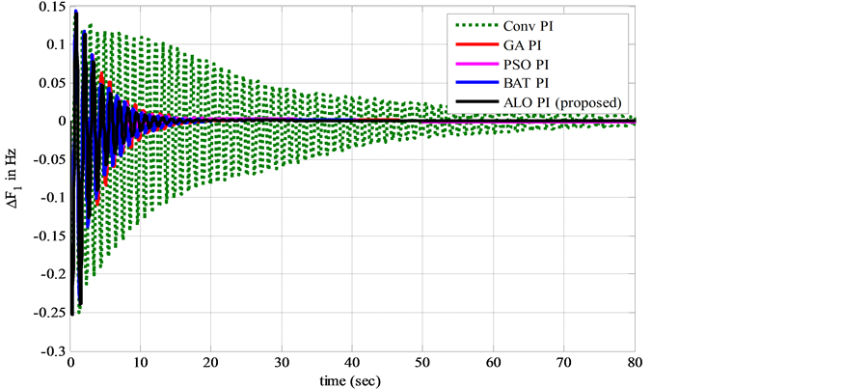This screenshot has width=868, height=389.
Task: Click the topmost peak of black ALO curve
Action: [x=75, y=12]
